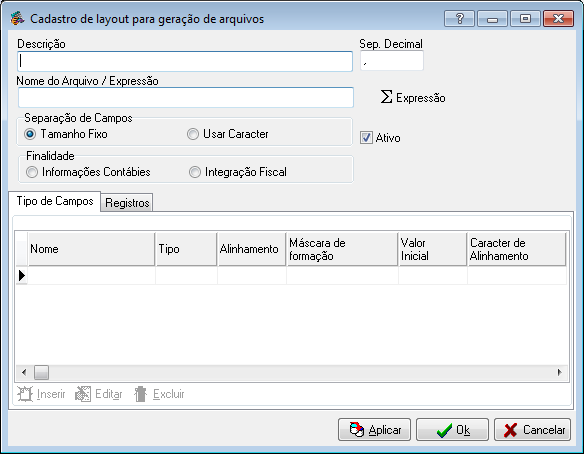Choose the Usar Caracter radio option
The image size is (584, 454).
[193, 134]
